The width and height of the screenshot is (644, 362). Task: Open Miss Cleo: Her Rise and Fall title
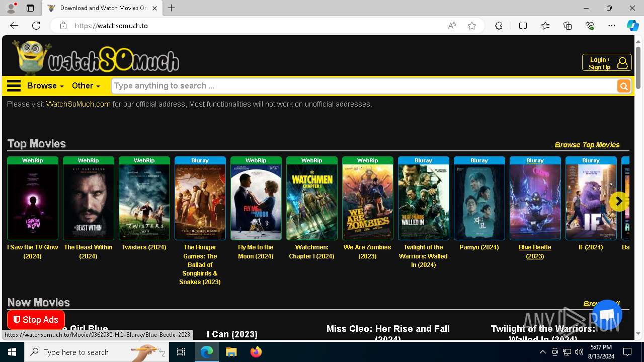(x=388, y=333)
